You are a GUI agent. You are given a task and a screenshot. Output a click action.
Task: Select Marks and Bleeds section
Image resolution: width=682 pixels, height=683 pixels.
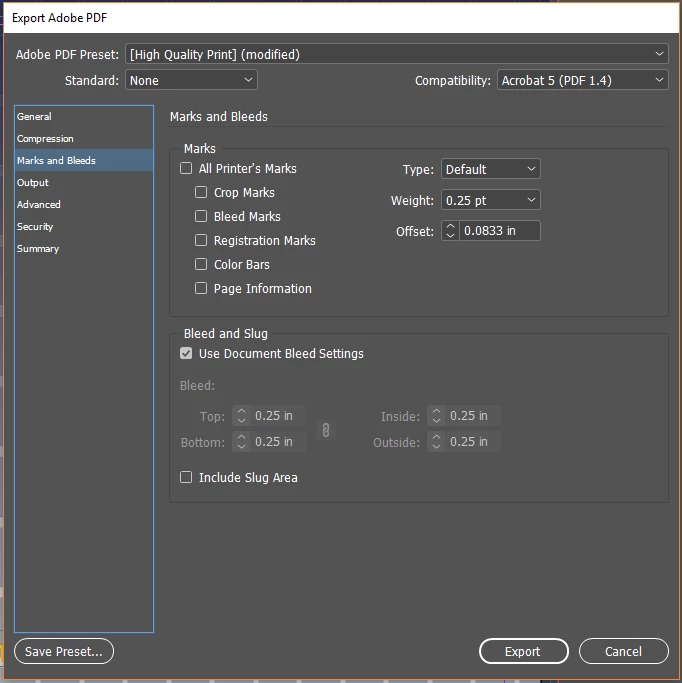click(x=84, y=160)
